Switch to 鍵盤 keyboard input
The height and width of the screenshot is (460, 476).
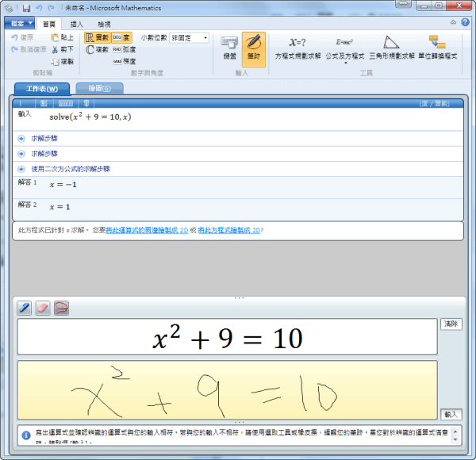tap(228, 48)
